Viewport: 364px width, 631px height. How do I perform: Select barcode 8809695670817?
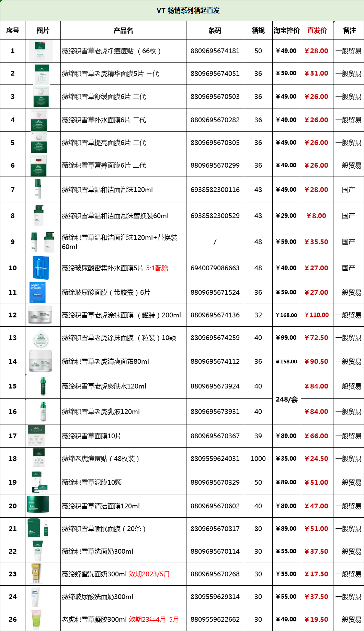215,529
